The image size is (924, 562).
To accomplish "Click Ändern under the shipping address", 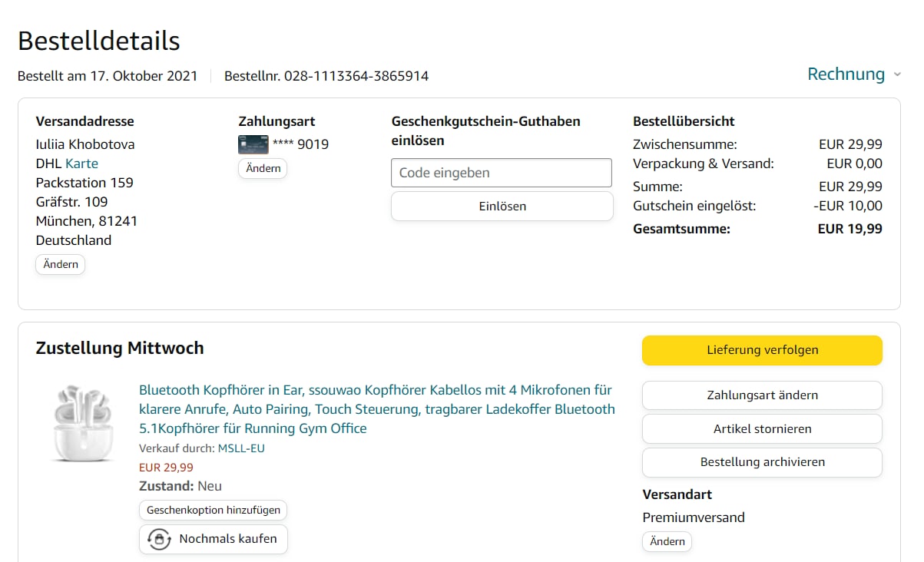I will tap(61, 264).
